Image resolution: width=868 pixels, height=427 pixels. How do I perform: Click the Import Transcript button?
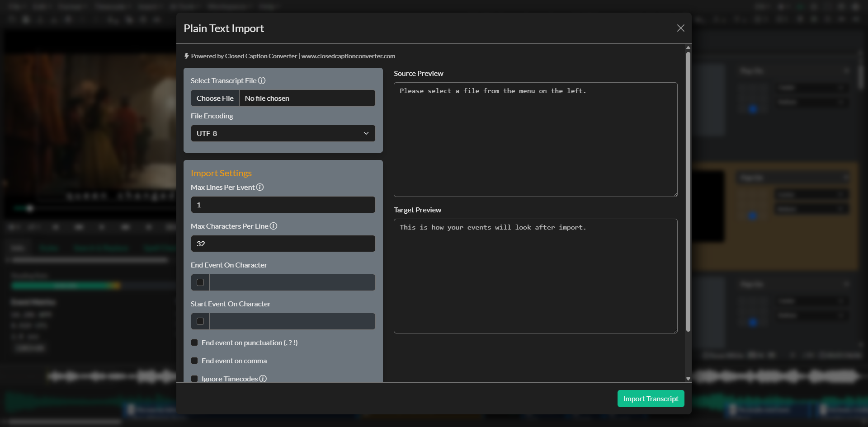tap(651, 399)
